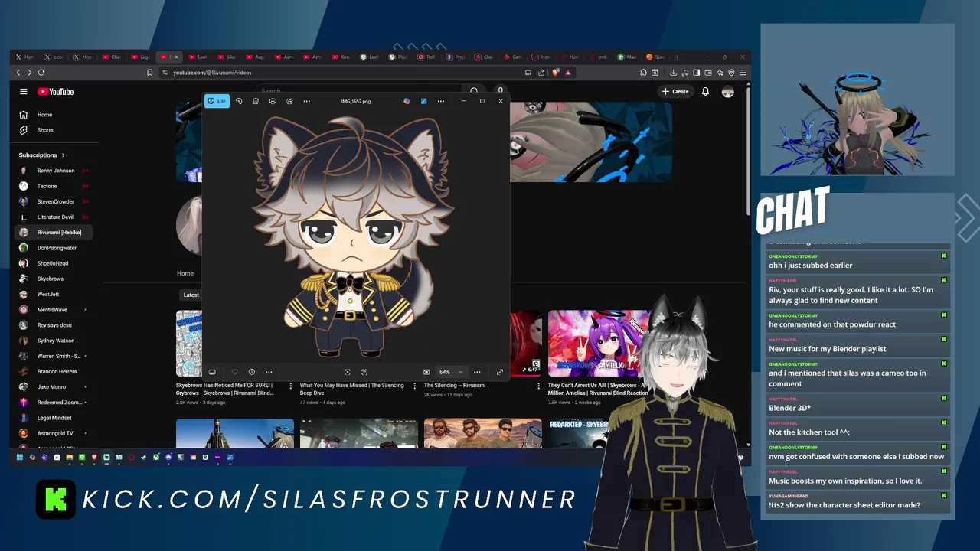Image resolution: width=980 pixels, height=551 pixels.
Task: Open menu for What You May Have Missed video
Action: click(414, 386)
